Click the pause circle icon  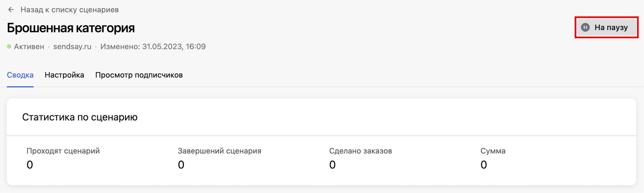click(585, 27)
